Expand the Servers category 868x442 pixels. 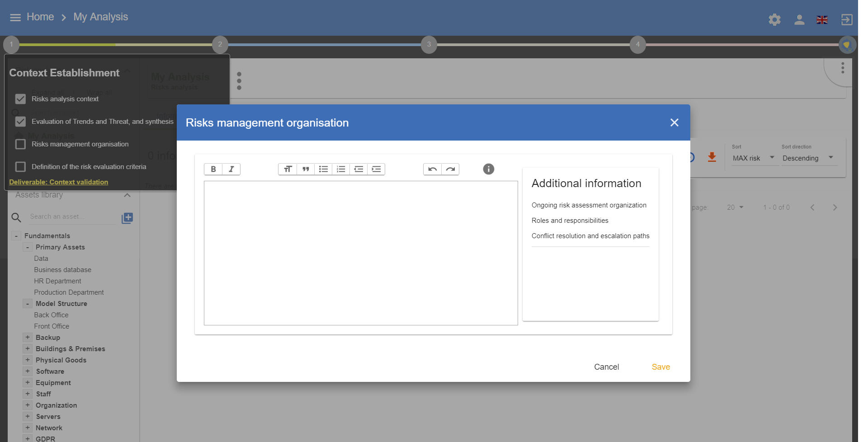tap(28, 416)
